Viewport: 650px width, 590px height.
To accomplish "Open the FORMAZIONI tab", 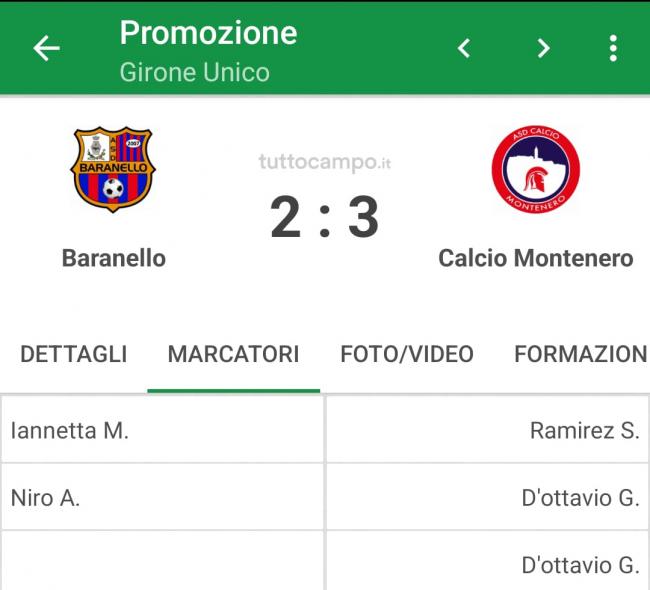I will coord(581,354).
